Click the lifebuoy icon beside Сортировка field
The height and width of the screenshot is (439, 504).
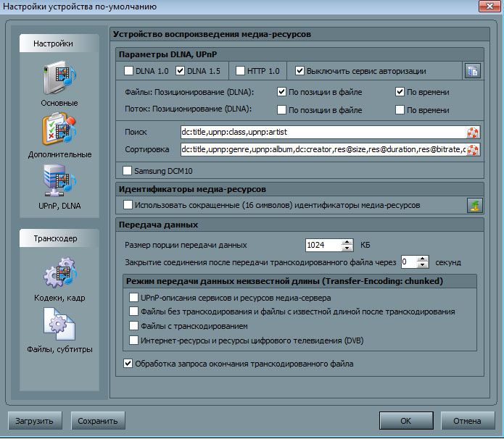[x=474, y=150]
